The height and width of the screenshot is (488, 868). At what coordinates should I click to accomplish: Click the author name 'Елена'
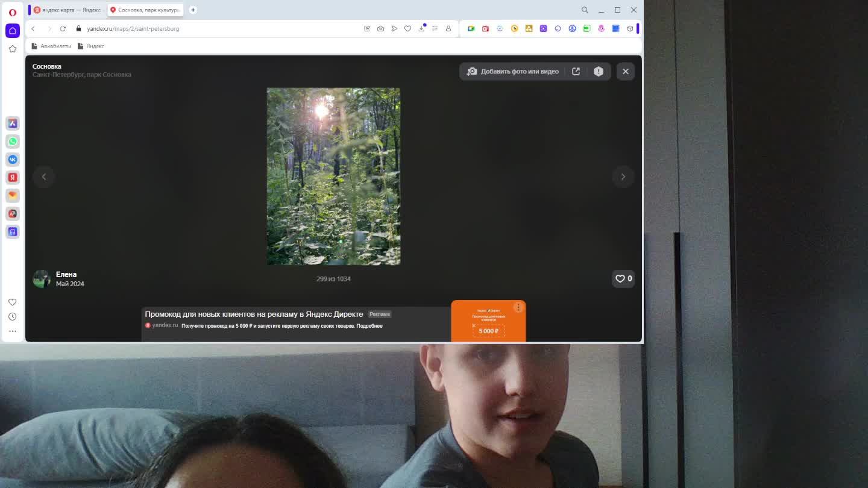click(x=66, y=274)
